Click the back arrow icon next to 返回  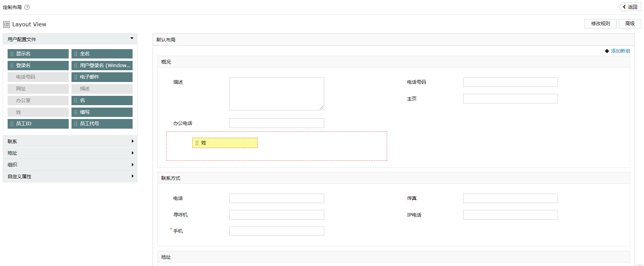pyautogui.click(x=624, y=7)
